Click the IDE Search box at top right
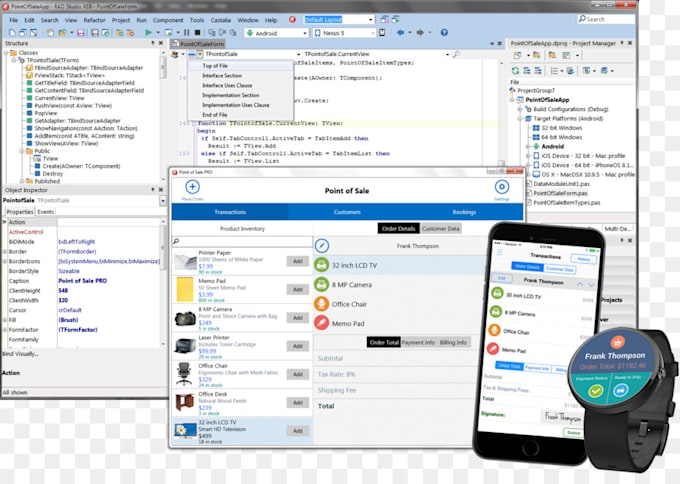 pos(606,19)
